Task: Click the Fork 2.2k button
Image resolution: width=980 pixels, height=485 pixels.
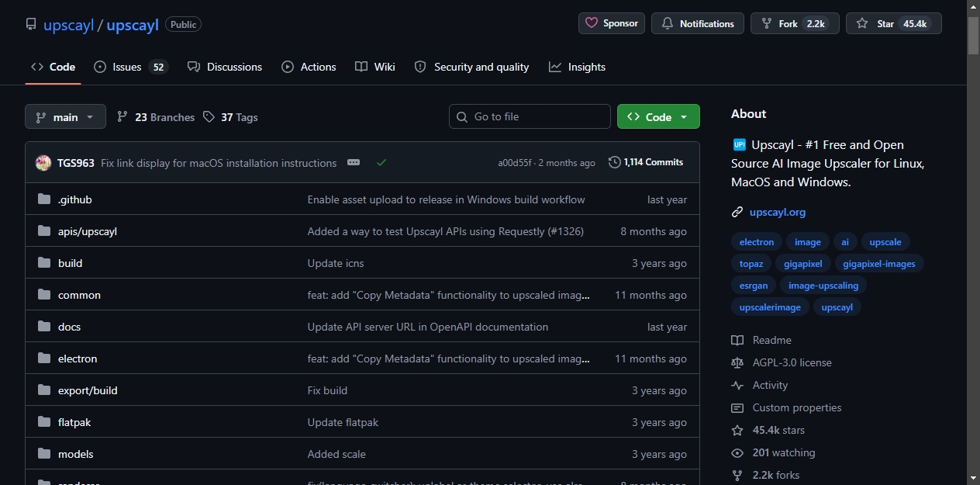Action: click(x=795, y=23)
